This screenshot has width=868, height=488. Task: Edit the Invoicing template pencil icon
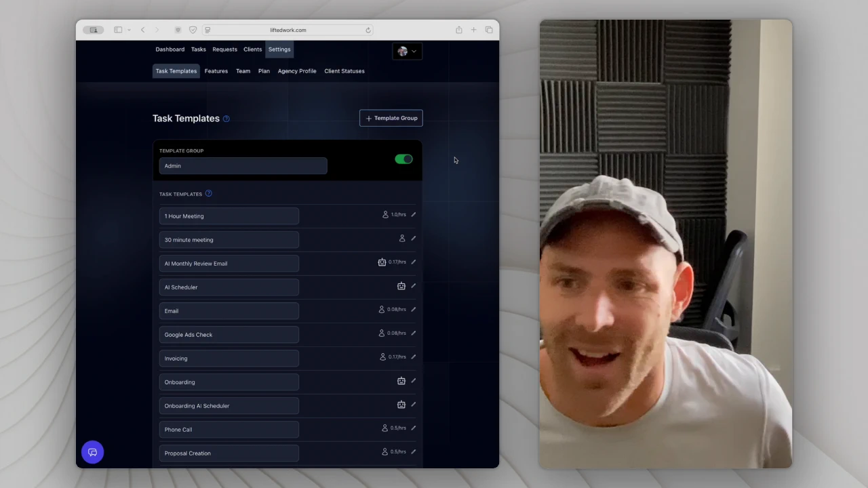[414, 357]
